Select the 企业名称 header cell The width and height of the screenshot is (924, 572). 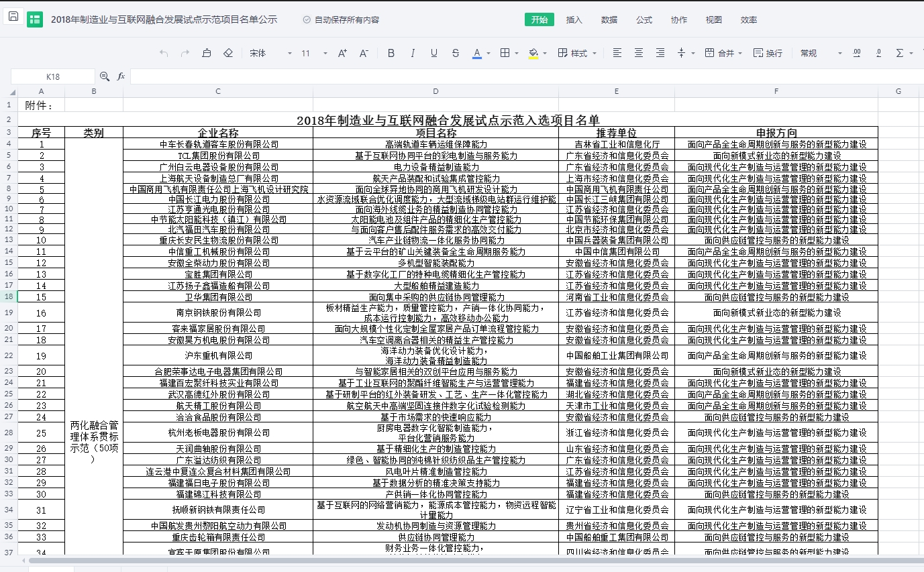218,132
